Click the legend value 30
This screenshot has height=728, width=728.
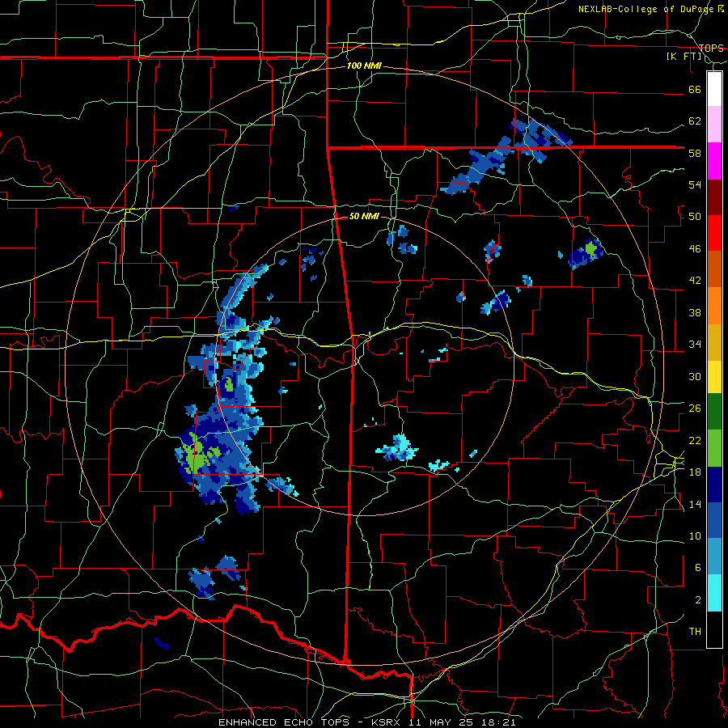(x=695, y=376)
